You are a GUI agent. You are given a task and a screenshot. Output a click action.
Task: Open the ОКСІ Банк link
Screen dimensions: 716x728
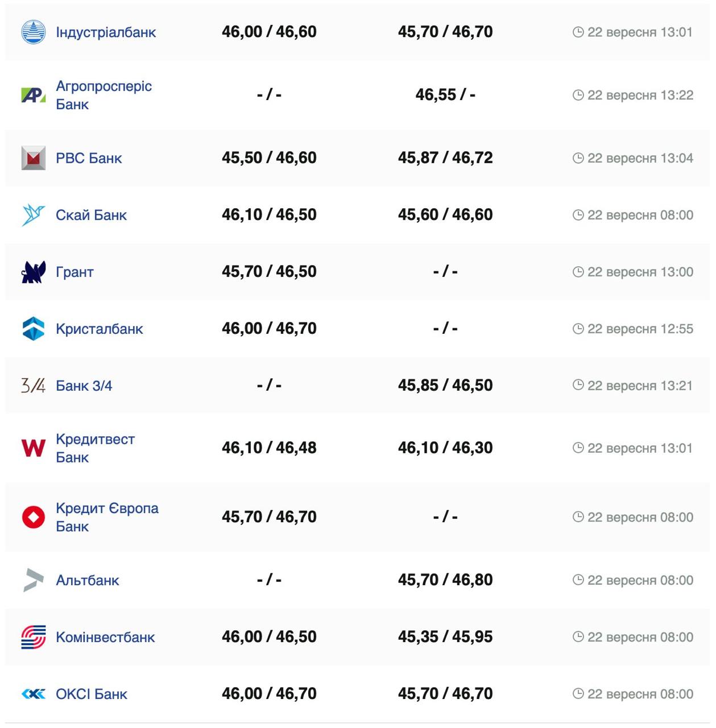pos(92,694)
